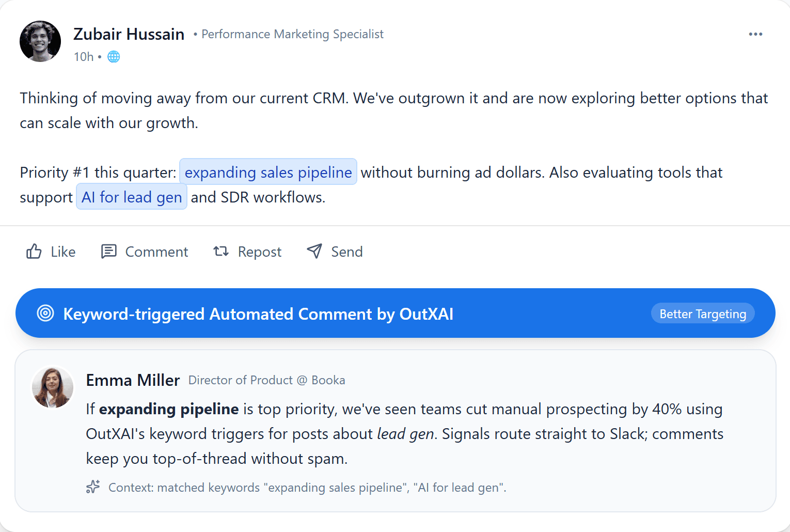Click the three-dot post options icon

point(755,34)
